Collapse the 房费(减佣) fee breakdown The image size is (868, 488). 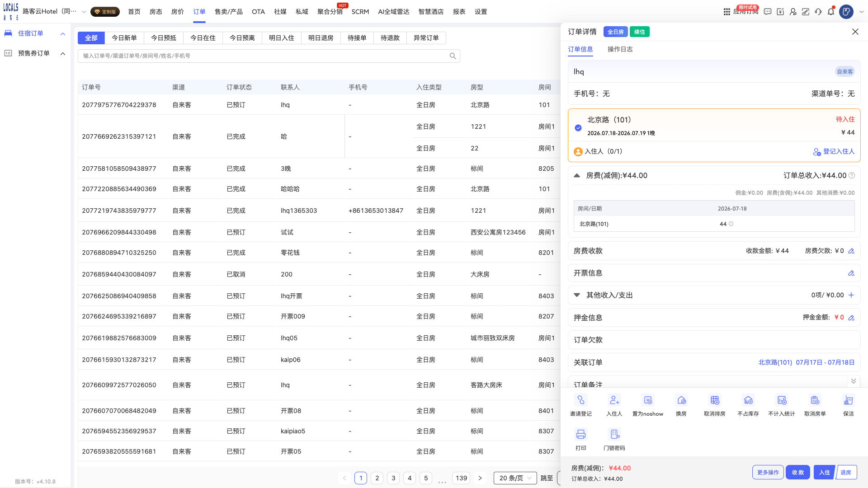577,175
